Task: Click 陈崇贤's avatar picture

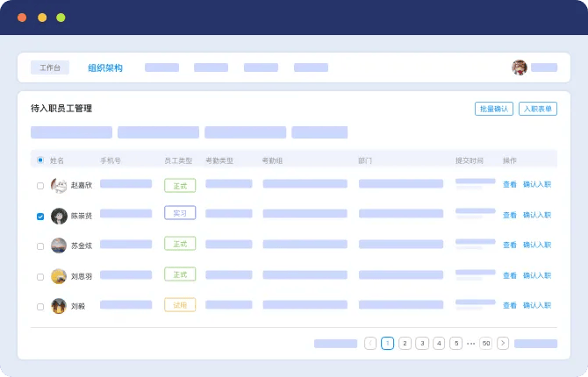Action: [59, 216]
